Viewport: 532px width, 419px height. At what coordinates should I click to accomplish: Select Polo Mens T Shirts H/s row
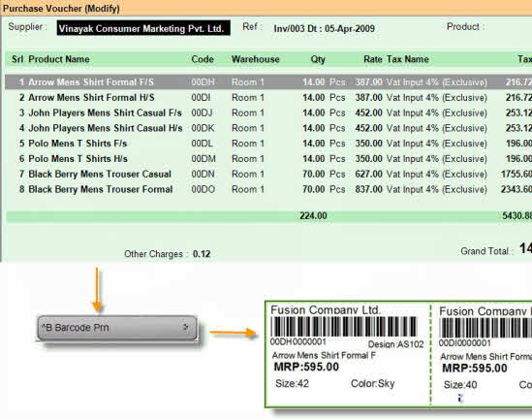[268, 158]
